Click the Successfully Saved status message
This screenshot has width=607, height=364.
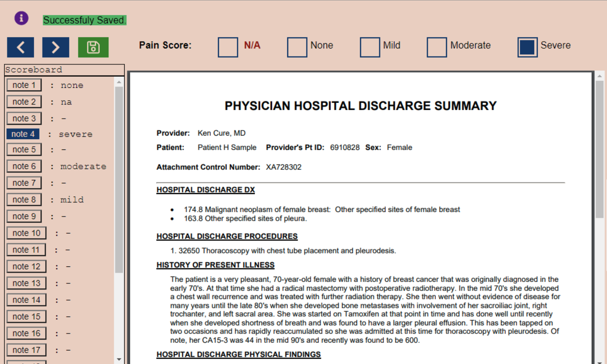click(x=84, y=20)
